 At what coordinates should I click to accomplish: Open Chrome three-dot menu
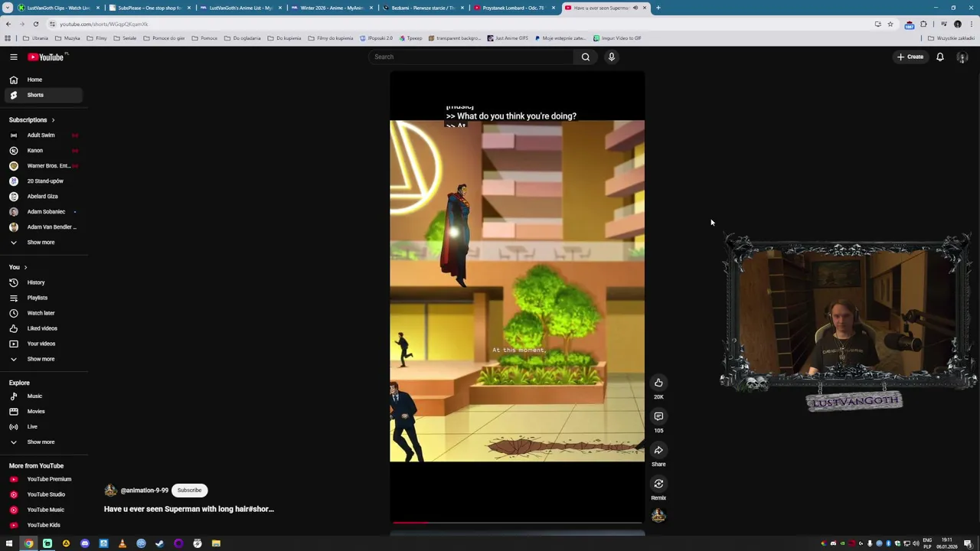click(970, 24)
